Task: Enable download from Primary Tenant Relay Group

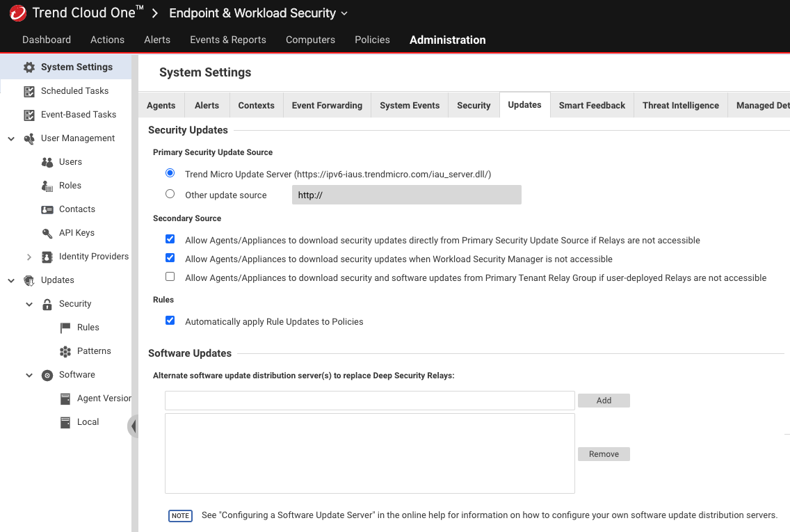Action: point(170,277)
